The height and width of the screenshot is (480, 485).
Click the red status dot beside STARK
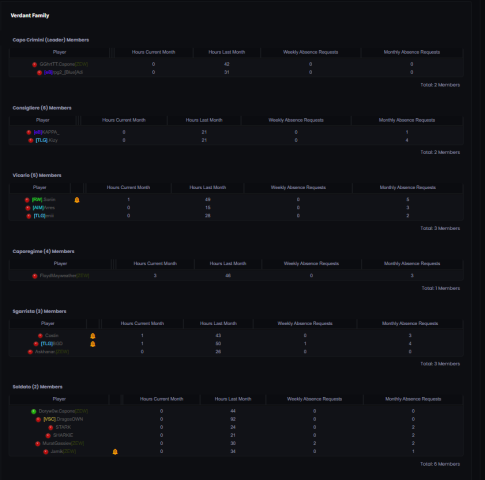coord(51,427)
